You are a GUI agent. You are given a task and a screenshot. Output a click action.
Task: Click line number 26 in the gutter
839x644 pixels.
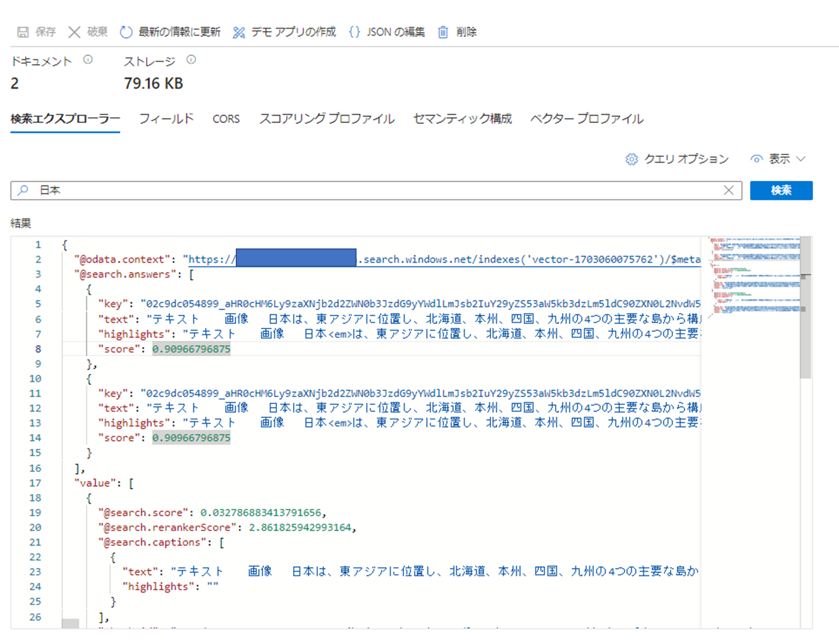tap(35, 617)
